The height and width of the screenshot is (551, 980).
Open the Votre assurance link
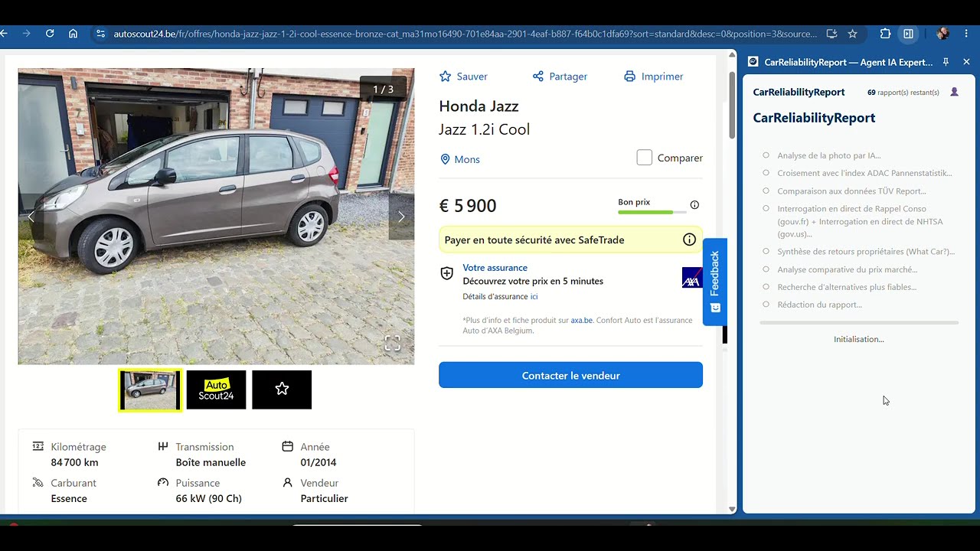point(495,268)
